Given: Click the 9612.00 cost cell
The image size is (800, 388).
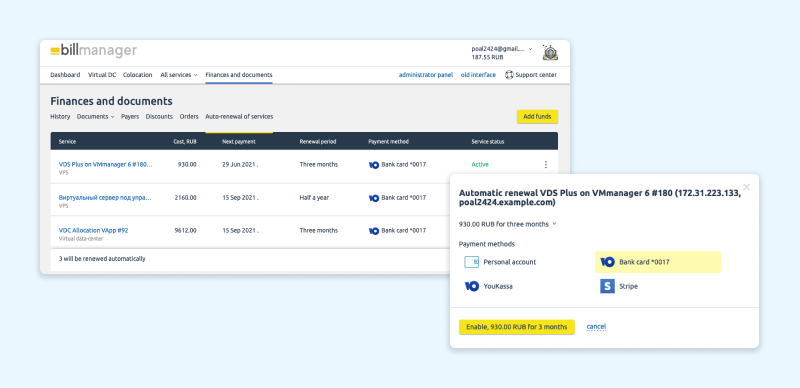Looking at the screenshot, I should [186, 230].
